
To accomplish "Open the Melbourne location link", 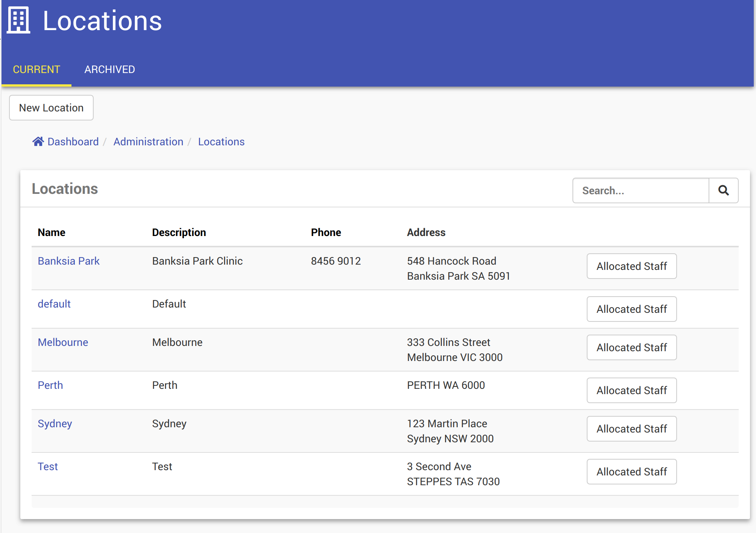I will tap(63, 342).
